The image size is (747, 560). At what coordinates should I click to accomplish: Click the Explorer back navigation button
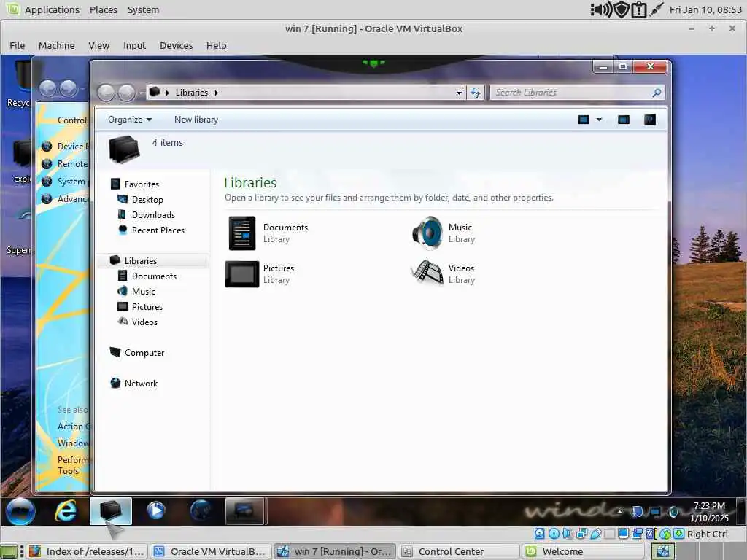coord(107,93)
